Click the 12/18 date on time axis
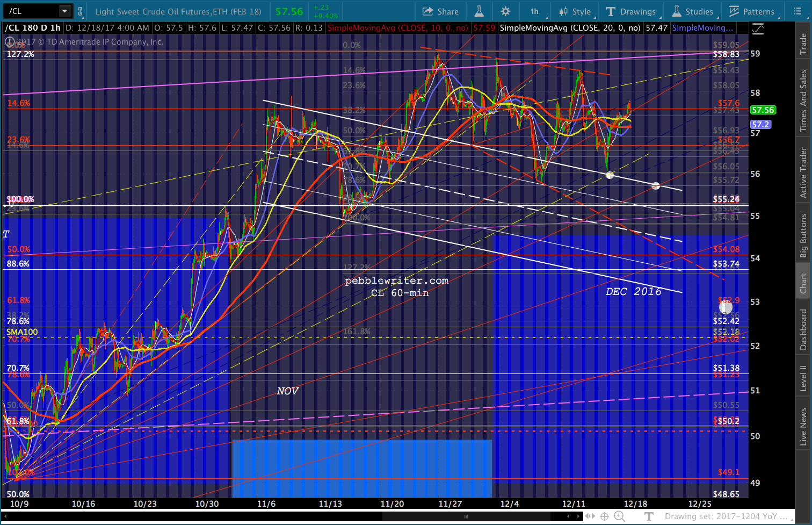This screenshot has width=812, height=525. 635,504
